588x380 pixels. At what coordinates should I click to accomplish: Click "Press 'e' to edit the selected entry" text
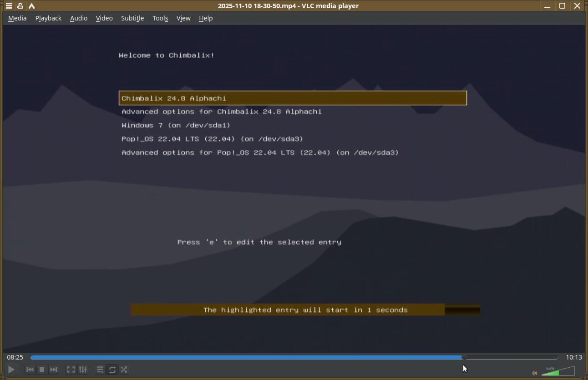259,242
